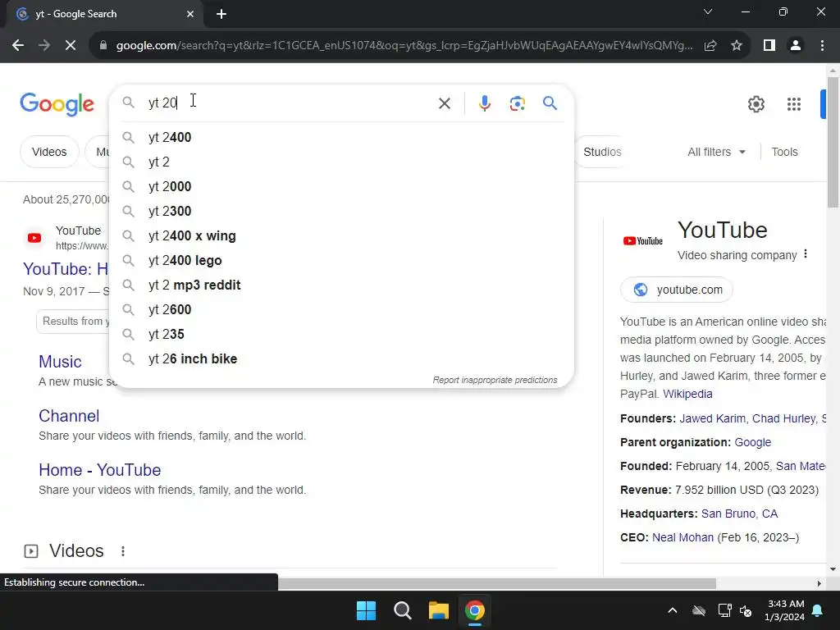Open File Explorer from taskbar
This screenshot has height=630, width=840.
coord(438,610)
